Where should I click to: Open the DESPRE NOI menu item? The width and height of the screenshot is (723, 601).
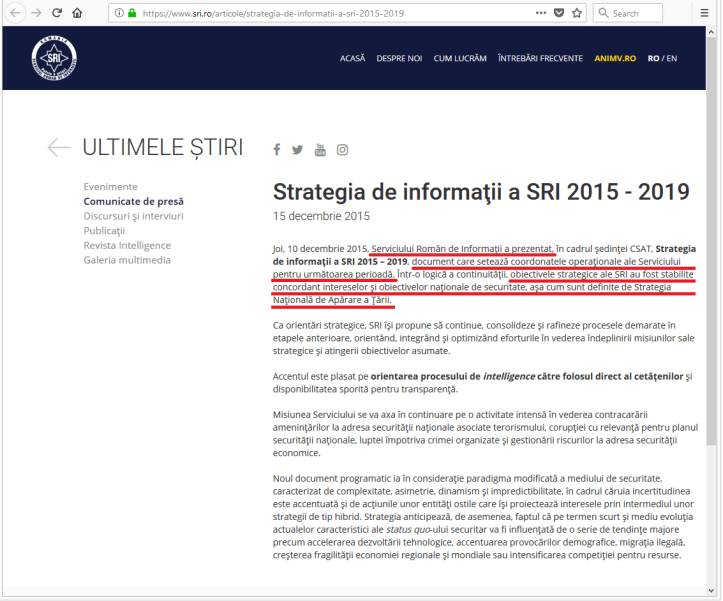click(399, 59)
